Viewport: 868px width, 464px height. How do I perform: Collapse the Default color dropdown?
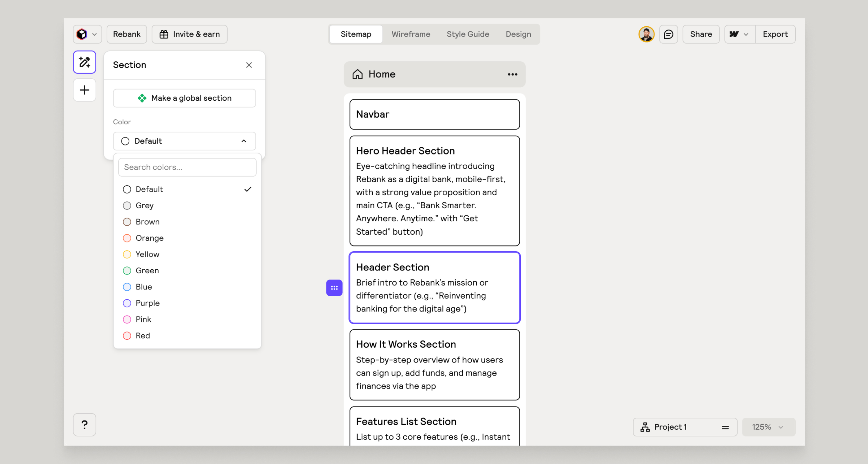pos(244,141)
